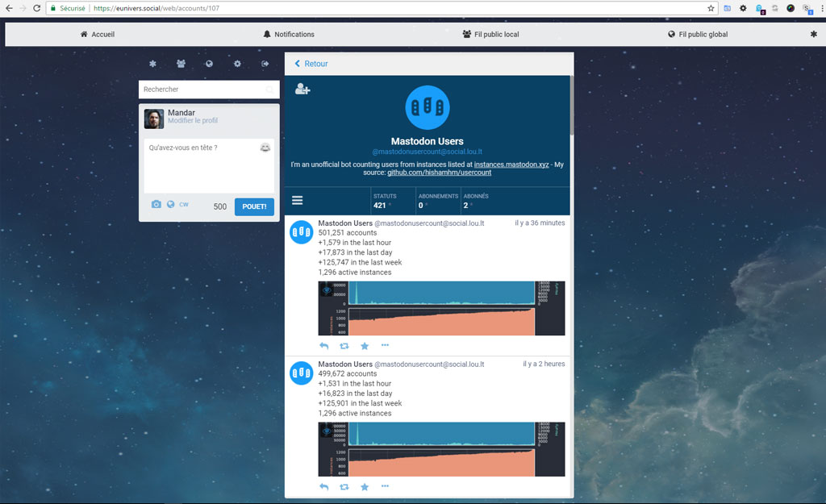Select the camera icon to attach media
826x504 pixels.
click(x=156, y=205)
